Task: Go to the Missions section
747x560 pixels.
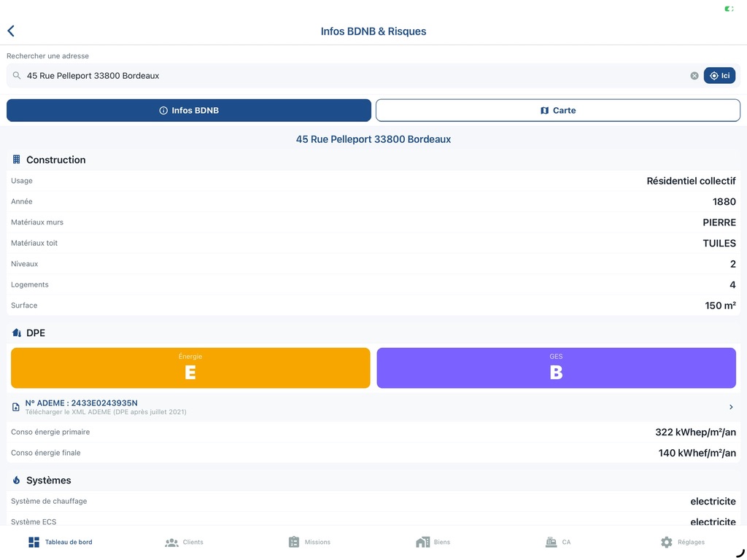Action: [x=309, y=542]
